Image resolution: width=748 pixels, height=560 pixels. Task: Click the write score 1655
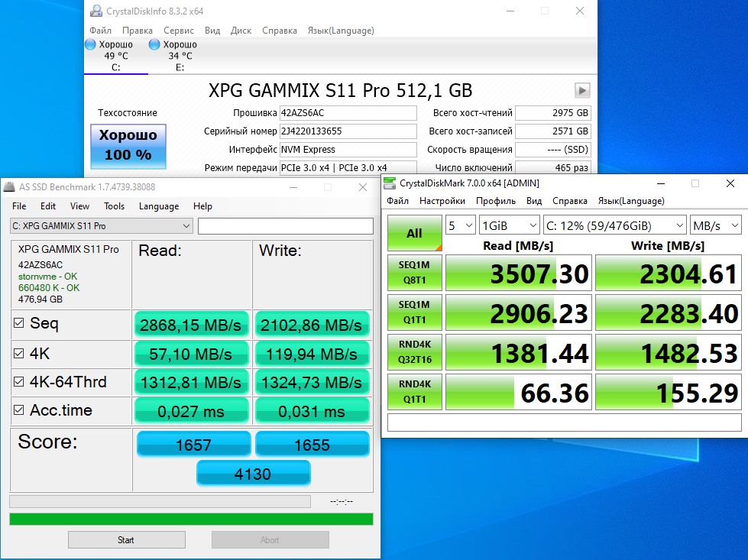tap(312, 445)
